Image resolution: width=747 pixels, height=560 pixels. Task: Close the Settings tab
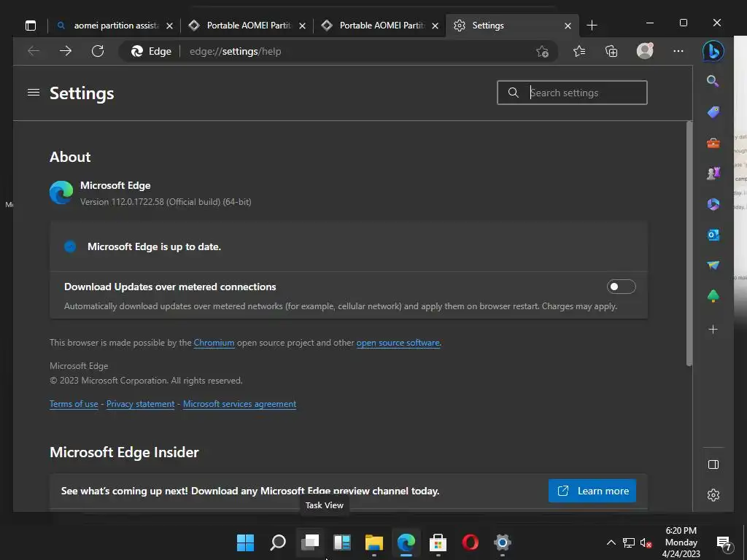(568, 26)
